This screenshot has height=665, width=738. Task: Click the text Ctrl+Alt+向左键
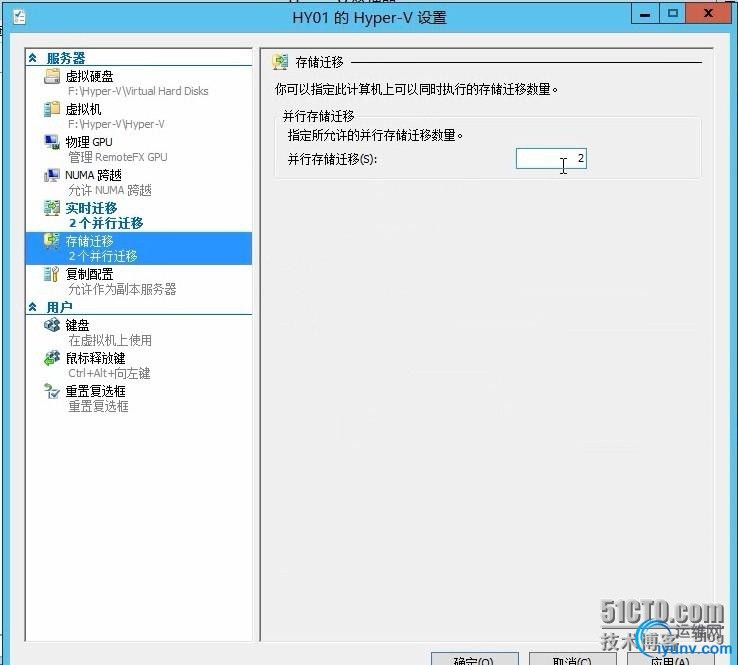[x=109, y=373]
